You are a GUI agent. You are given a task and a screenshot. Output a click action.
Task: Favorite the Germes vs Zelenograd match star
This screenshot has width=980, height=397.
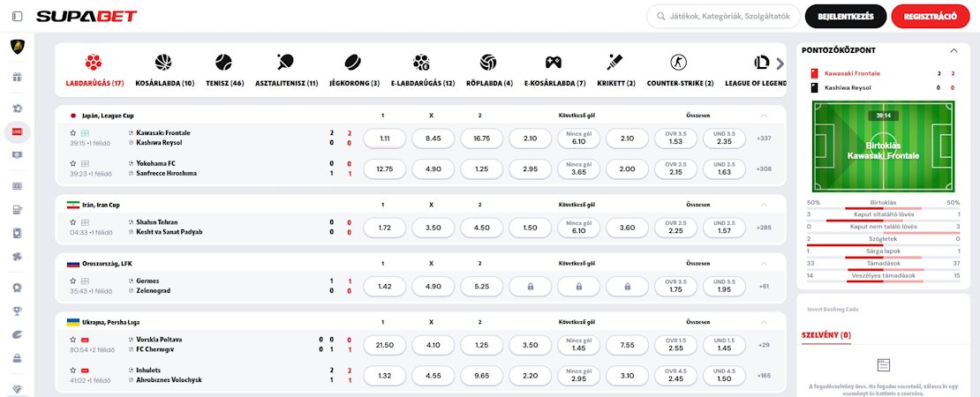click(73, 281)
